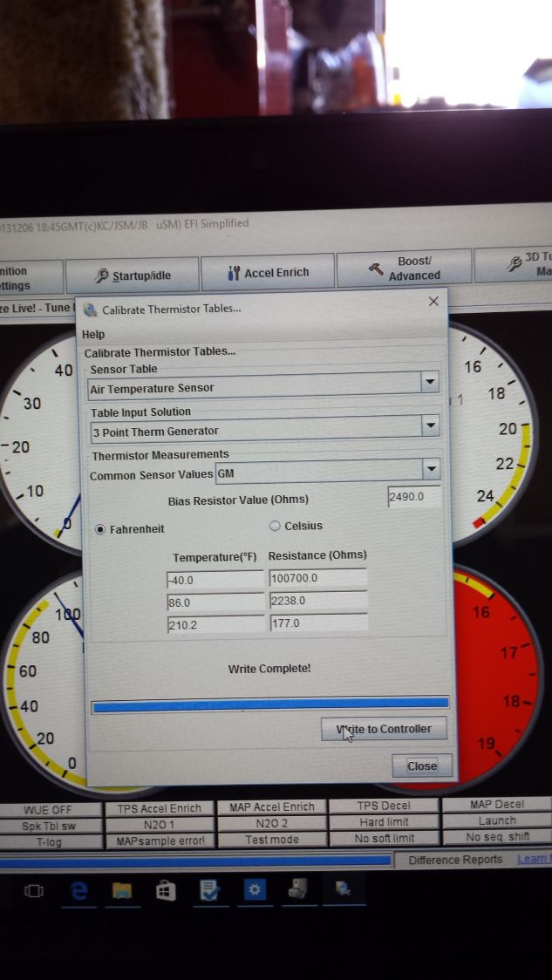Image resolution: width=552 pixels, height=980 pixels.
Task: Click the N2O 2 indicator
Action: (271, 824)
